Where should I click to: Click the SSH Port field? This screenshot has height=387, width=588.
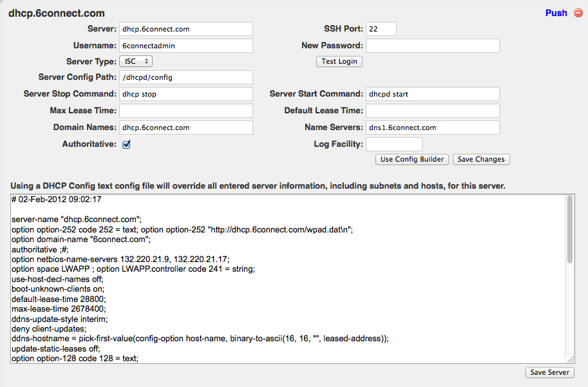pos(381,29)
